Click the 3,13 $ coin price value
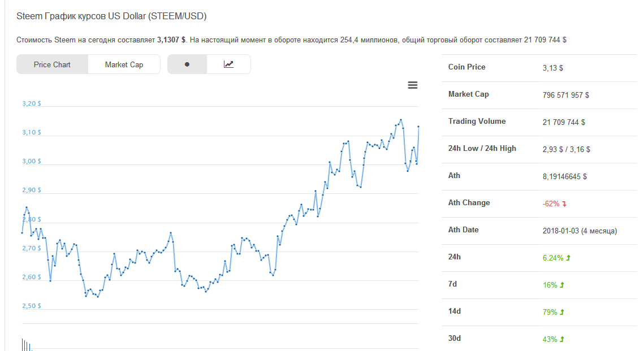The image size is (644, 351). [x=552, y=68]
